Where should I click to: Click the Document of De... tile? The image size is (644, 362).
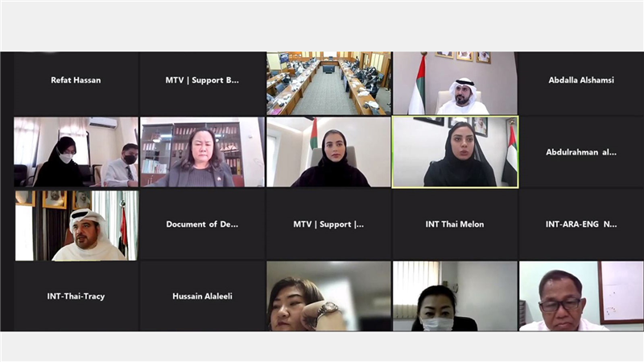click(x=203, y=224)
